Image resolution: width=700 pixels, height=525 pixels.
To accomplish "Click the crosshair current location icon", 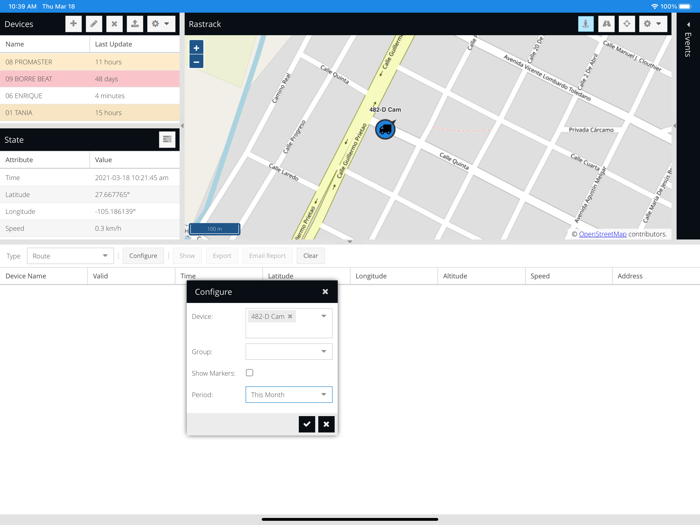I will (627, 24).
